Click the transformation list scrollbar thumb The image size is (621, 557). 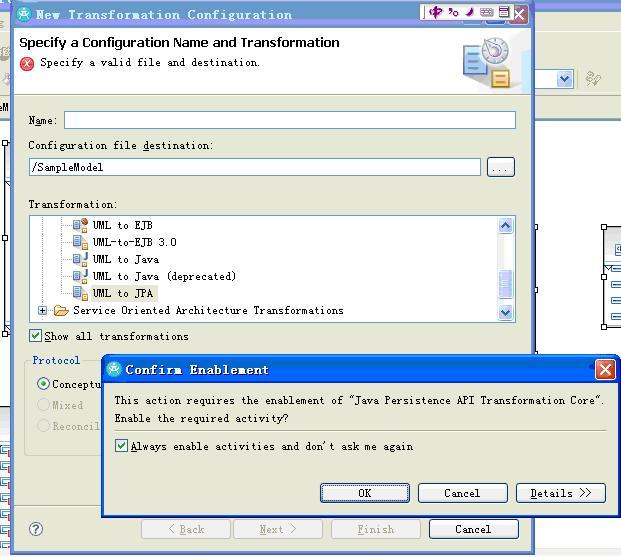[505, 284]
